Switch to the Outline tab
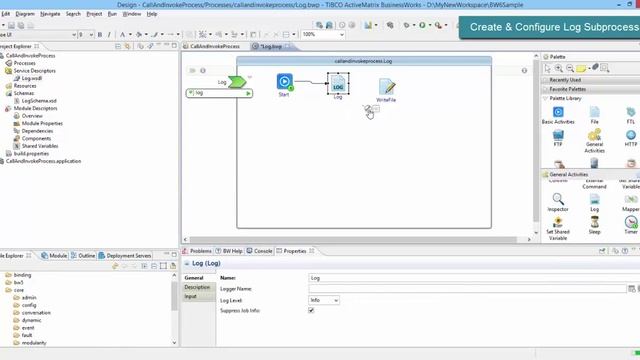640x360 pixels. pyautogui.click(x=83, y=256)
